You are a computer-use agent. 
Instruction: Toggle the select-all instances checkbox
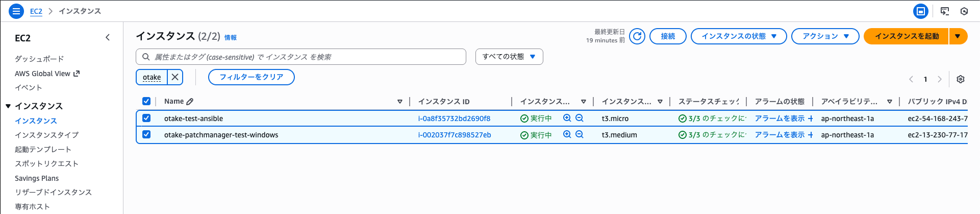click(x=146, y=101)
